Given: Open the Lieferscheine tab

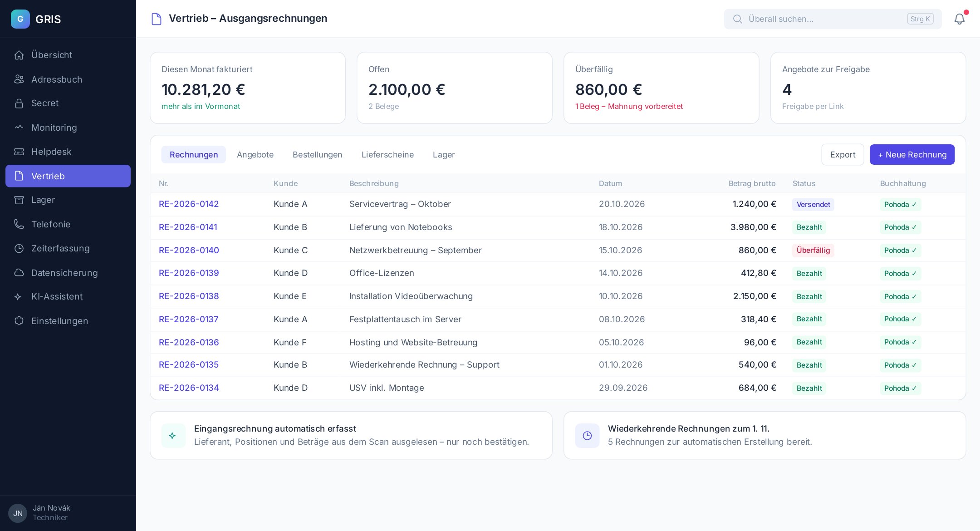Looking at the screenshot, I should [x=387, y=155].
